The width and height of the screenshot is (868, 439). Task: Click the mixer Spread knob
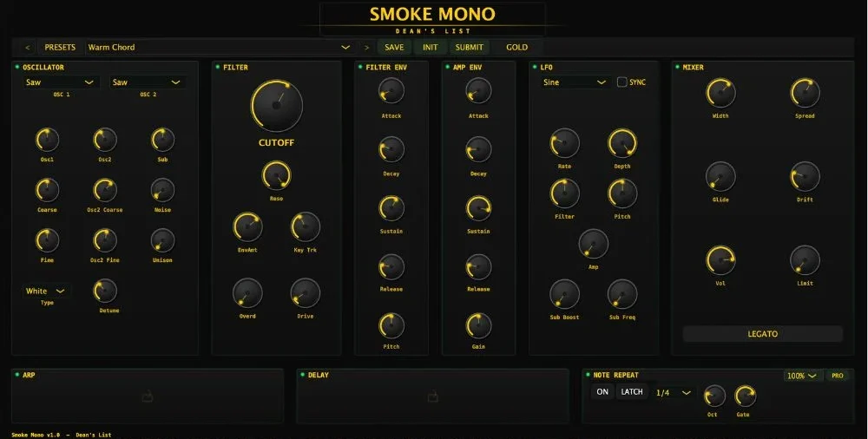coord(805,93)
